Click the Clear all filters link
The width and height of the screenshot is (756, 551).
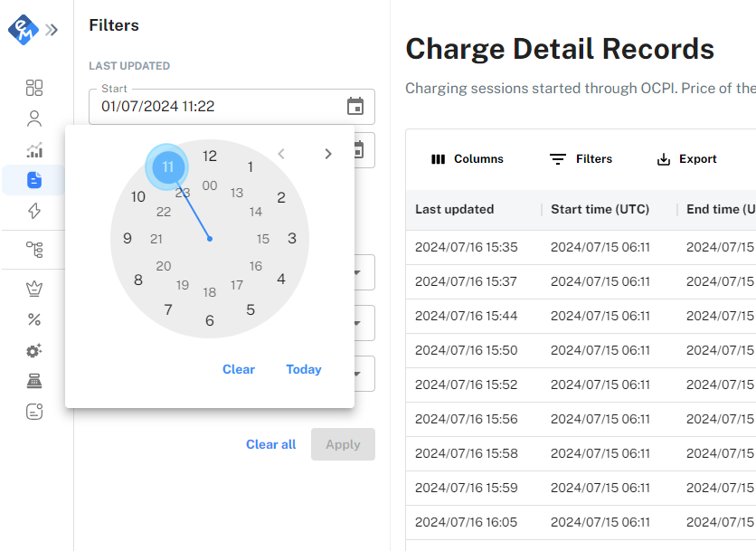pos(270,444)
